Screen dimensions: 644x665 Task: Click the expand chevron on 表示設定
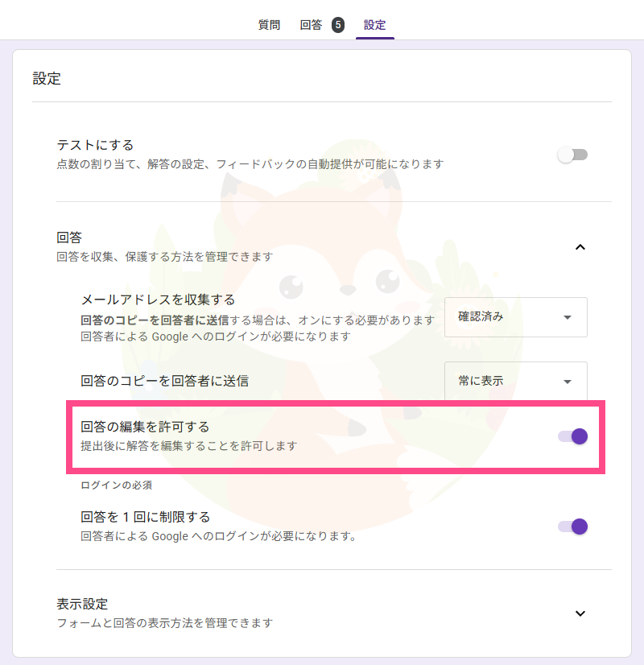coord(580,613)
